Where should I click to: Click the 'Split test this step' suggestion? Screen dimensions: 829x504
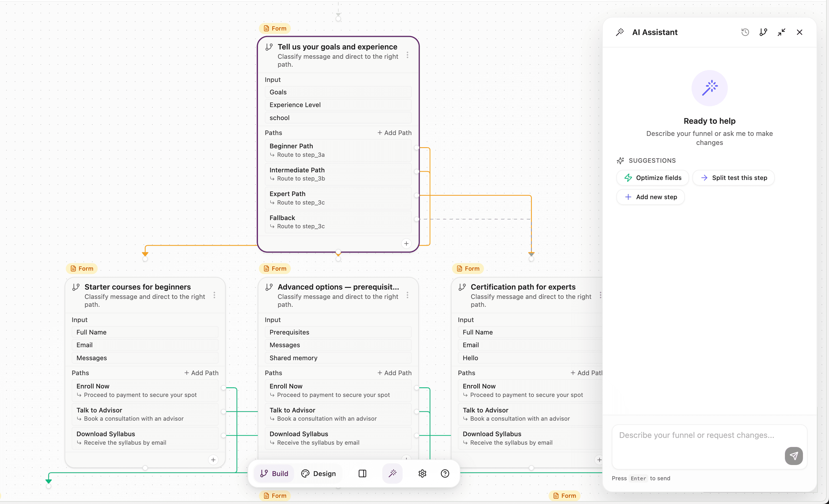tap(734, 177)
